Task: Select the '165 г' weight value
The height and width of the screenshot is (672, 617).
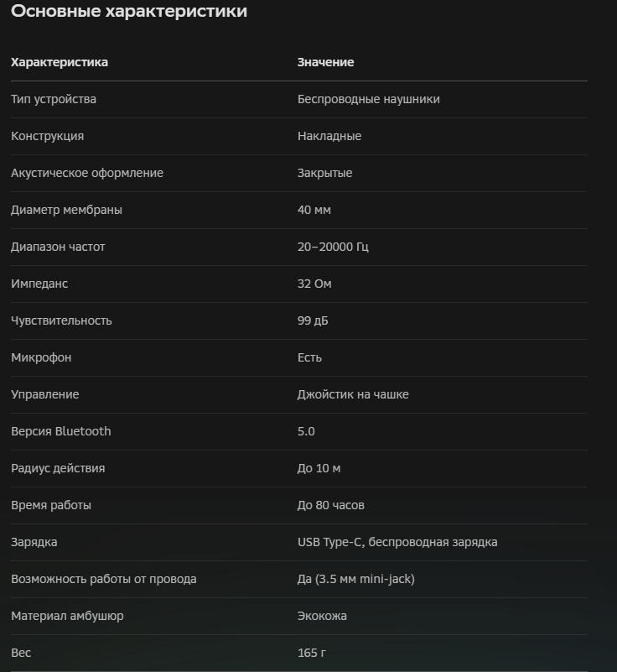Action: click(311, 653)
